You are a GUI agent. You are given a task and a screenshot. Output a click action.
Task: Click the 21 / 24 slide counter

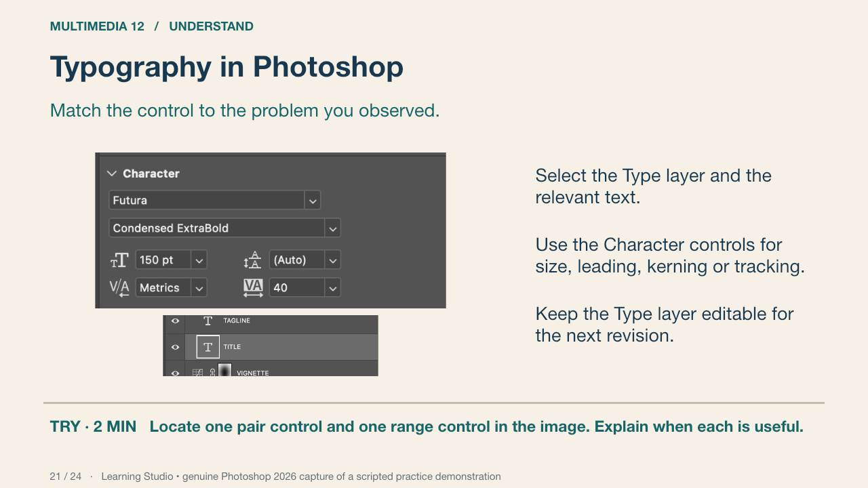tap(65, 476)
